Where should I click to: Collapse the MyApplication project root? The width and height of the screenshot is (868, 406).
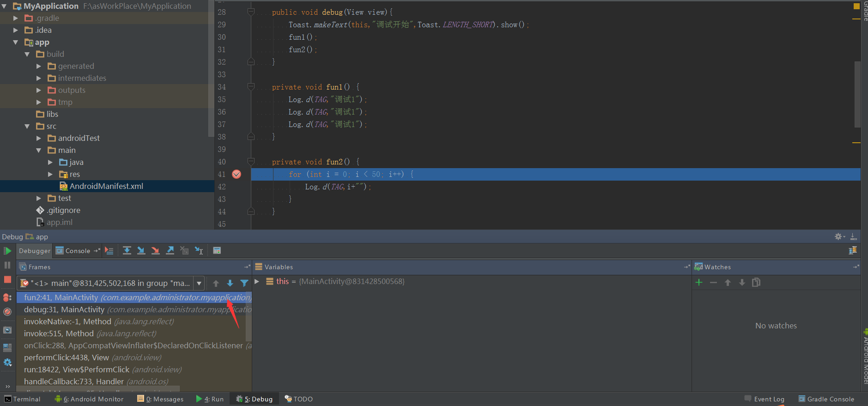(x=4, y=6)
